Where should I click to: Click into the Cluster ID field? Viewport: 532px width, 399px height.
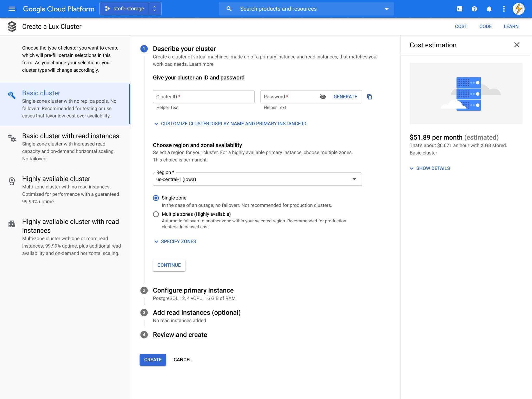tap(204, 97)
